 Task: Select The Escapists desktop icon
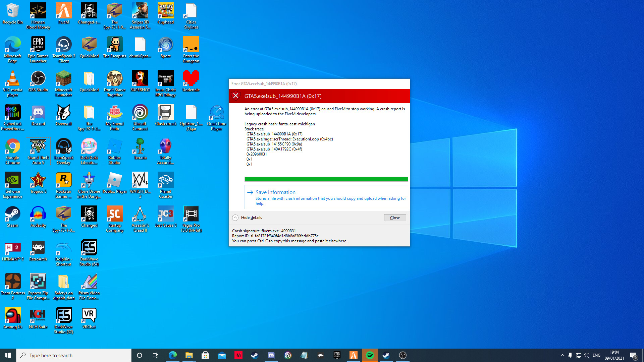(x=115, y=48)
